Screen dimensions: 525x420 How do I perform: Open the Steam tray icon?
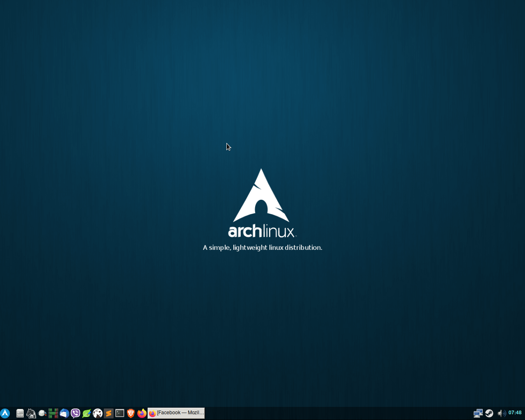click(x=489, y=413)
